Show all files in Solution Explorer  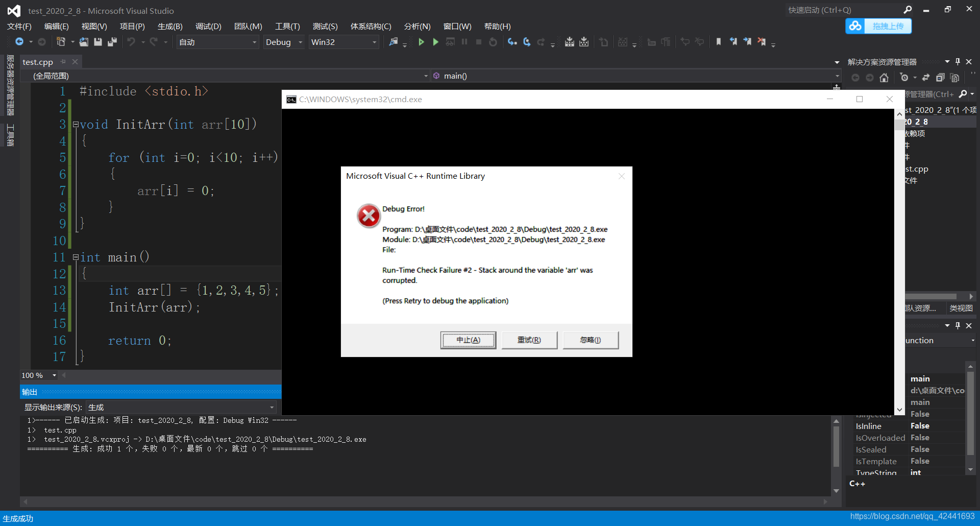pos(955,78)
